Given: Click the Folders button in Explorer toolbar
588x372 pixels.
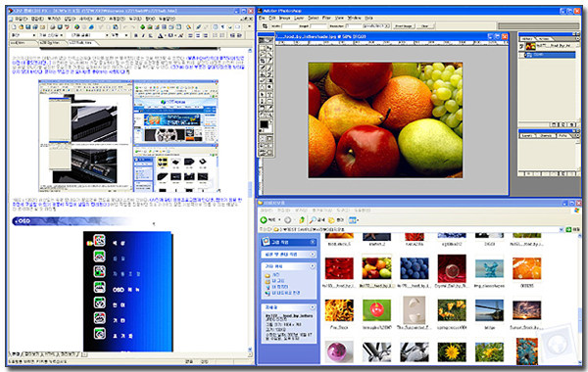Looking at the screenshot, I should (336, 220).
